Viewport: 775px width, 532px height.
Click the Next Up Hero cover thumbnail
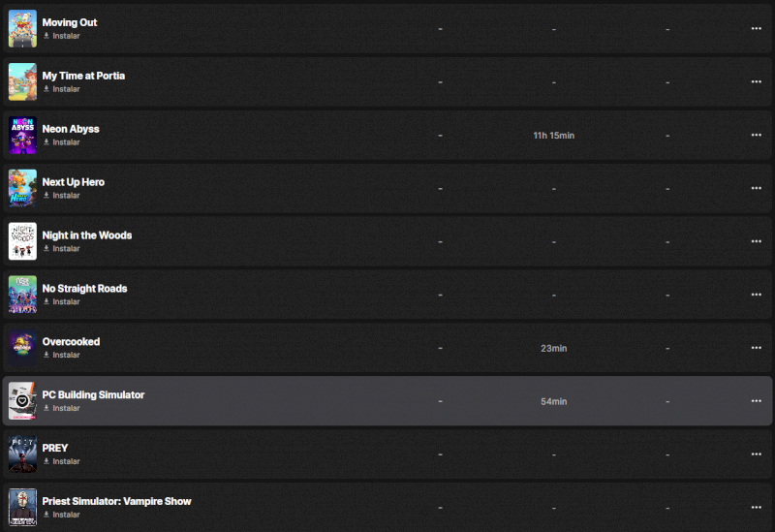point(22,188)
